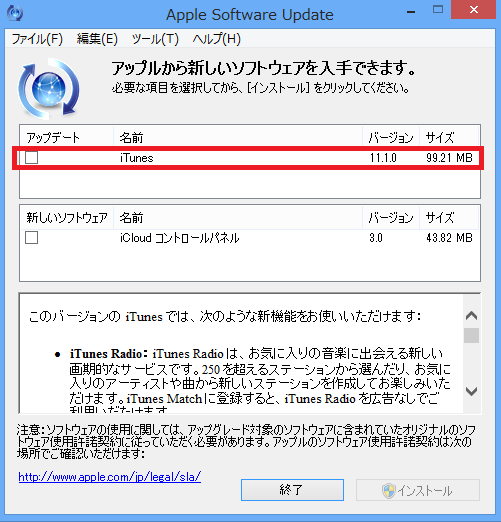Click the インストール button
The image size is (501, 522).
coord(418,490)
